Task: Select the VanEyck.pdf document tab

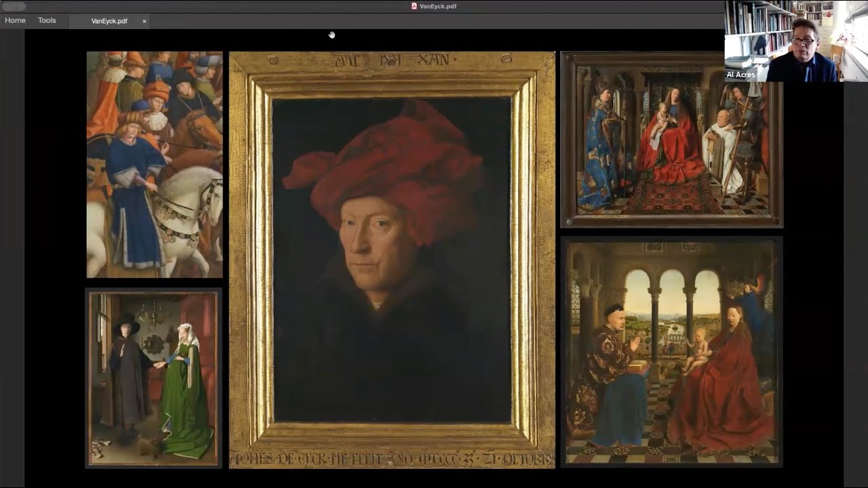Action: 109,21
